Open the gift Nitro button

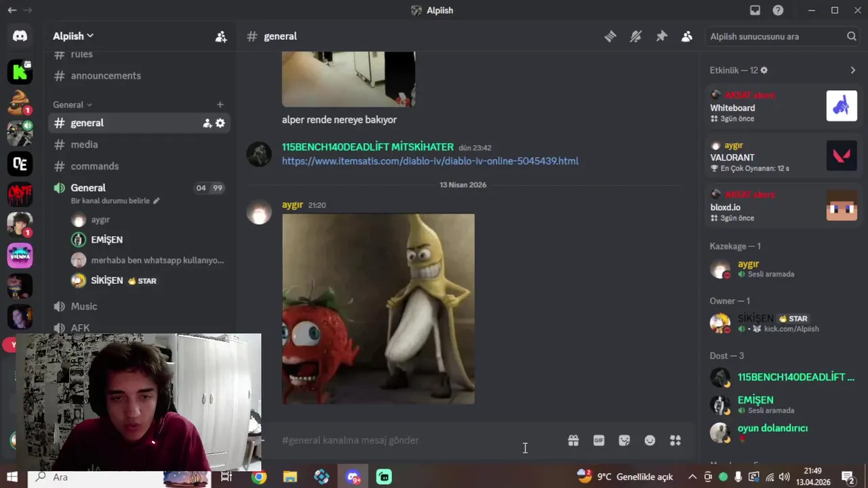click(x=573, y=441)
